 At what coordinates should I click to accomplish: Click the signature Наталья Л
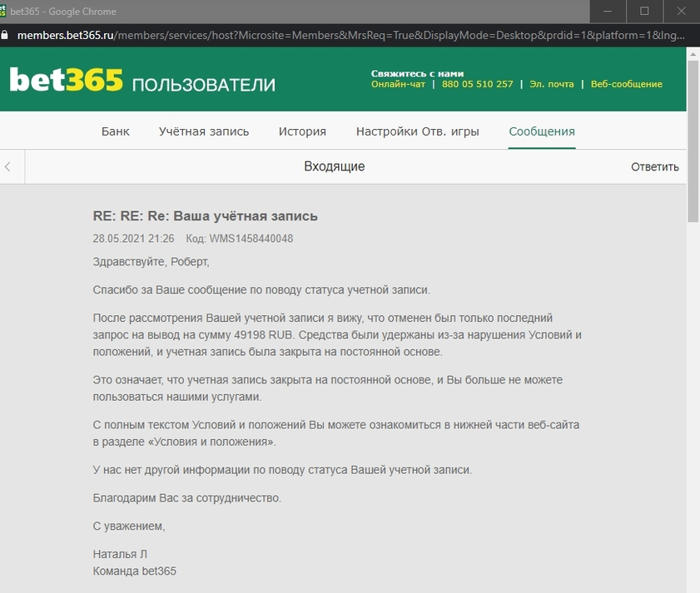(120, 554)
